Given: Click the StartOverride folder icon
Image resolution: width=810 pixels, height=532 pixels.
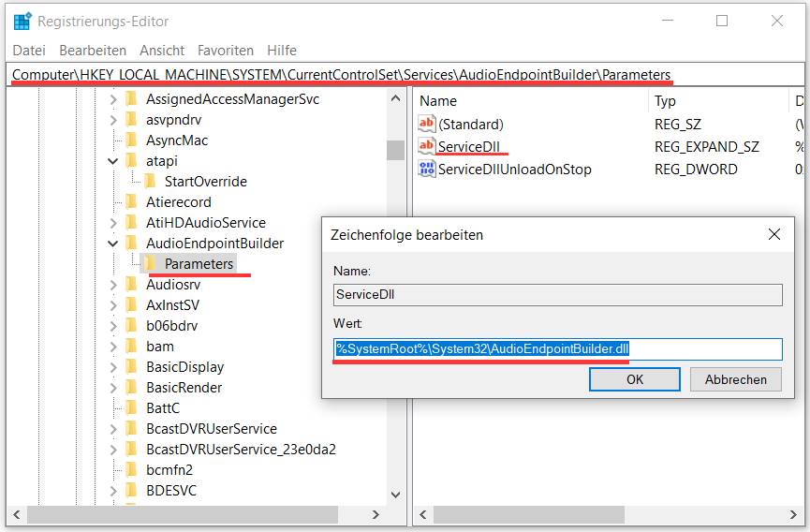Looking at the screenshot, I should tap(151, 182).
